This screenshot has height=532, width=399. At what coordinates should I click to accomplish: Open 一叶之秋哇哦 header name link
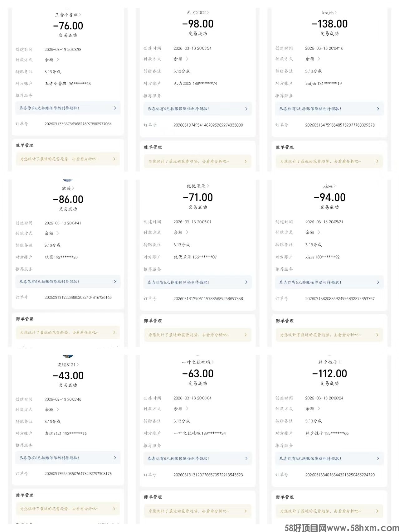click(x=196, y=362)
